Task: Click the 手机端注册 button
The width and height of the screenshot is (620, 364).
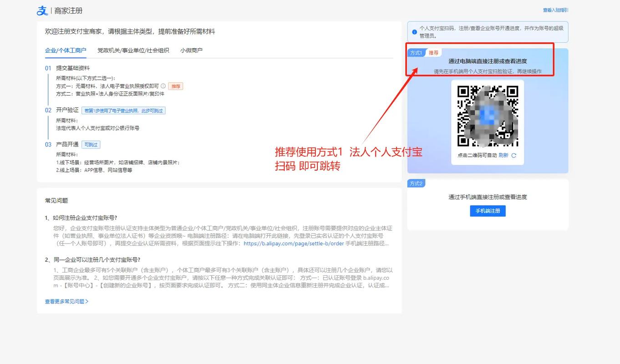Action: (x=488, y=211)
